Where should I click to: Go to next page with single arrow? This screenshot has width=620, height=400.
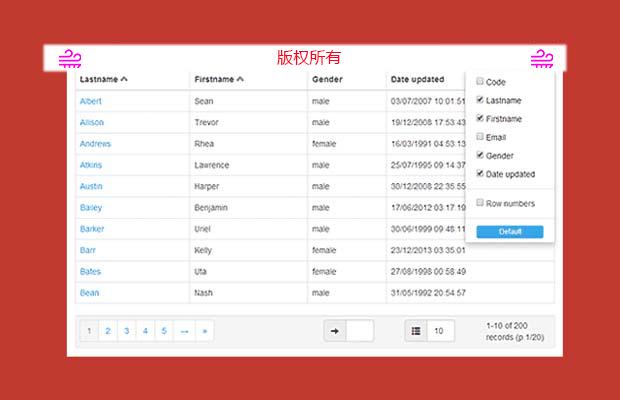tap(184, 331)
